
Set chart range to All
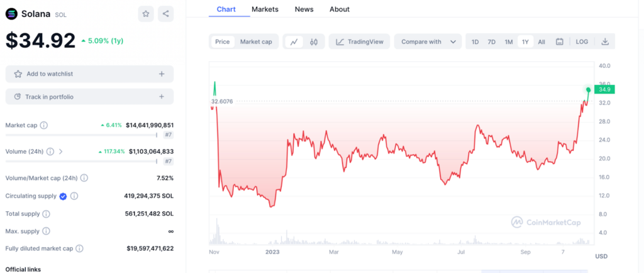click(x=541, y=42)
